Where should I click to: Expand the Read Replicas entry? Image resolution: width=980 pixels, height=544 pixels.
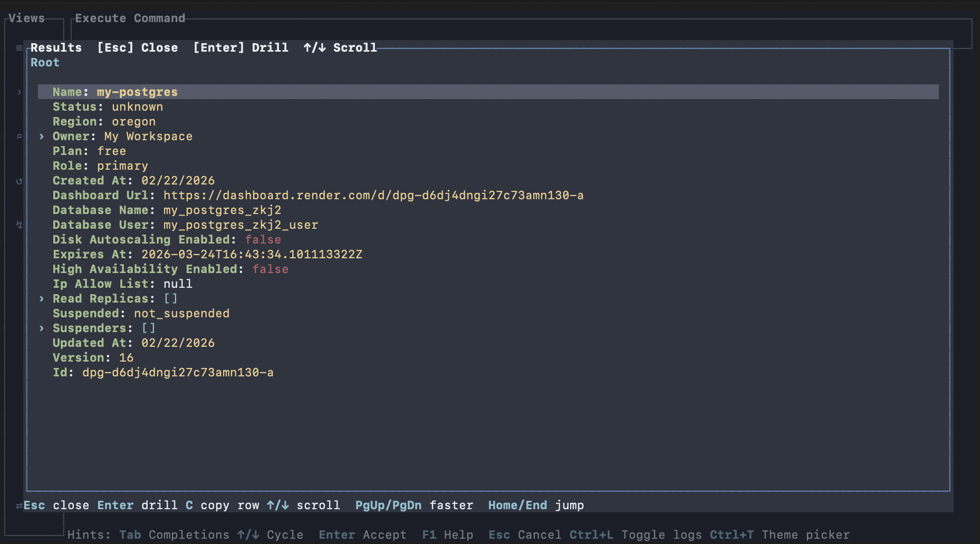42,298
